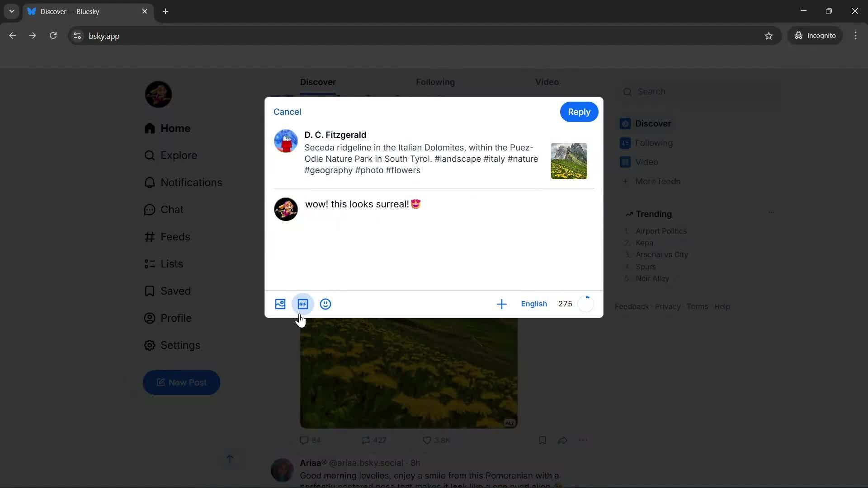Open the image upload icon in composer
This screenshot has width=868, height=488.
pyautogui.click(x=280, y=304)
